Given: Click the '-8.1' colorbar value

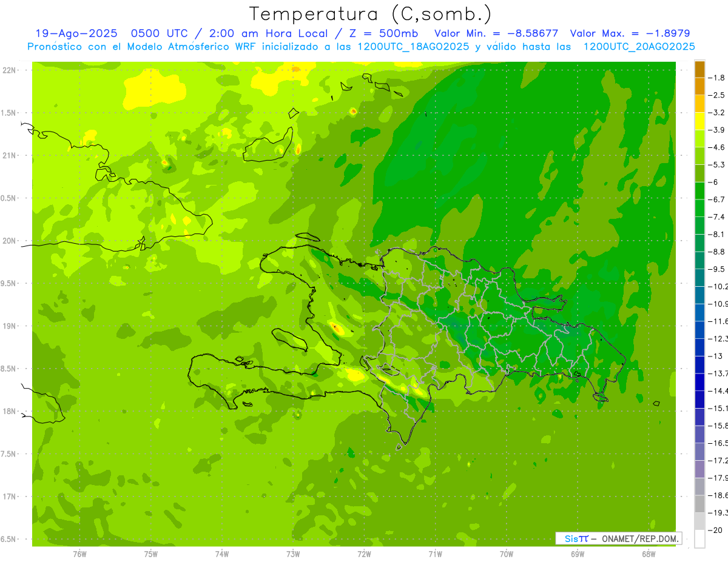Looking at the screenshot, I should [718, 234].
